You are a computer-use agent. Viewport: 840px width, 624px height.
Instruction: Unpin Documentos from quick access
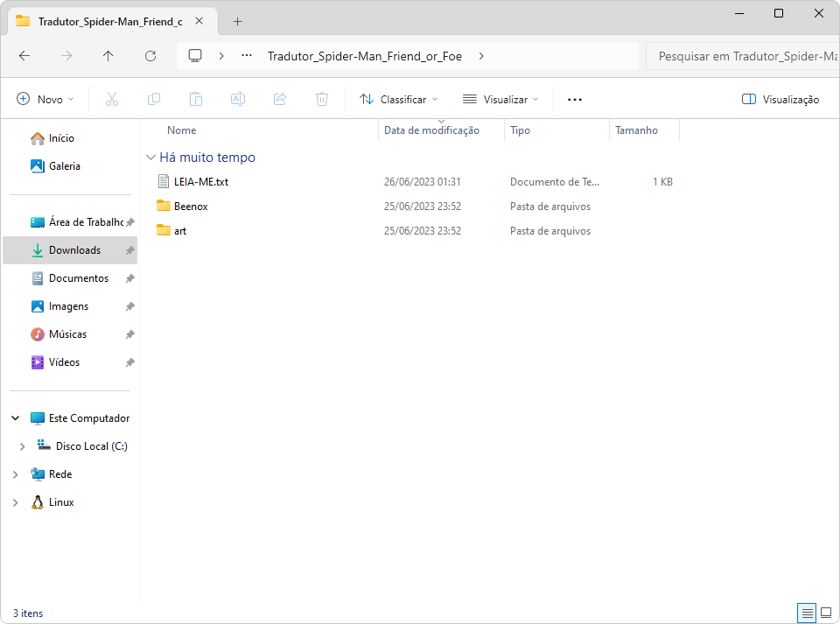[129, 278]
